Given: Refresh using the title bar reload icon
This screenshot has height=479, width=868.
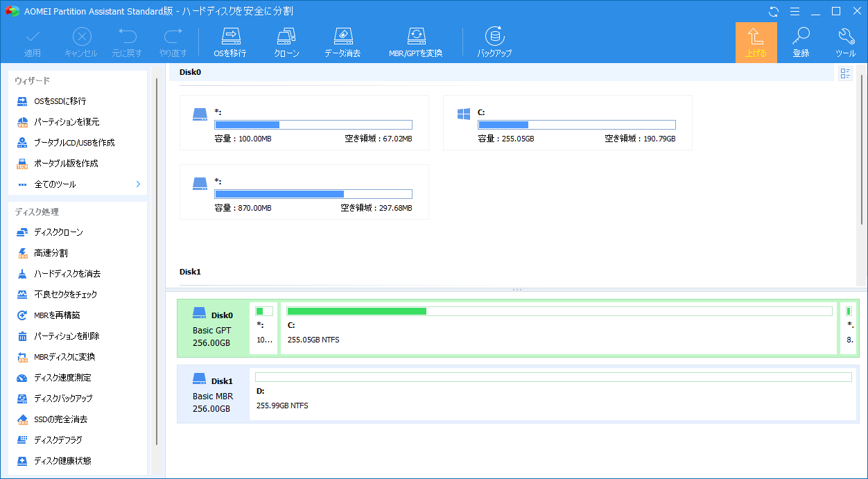Looking at the screenshot, I should [774, 11].
